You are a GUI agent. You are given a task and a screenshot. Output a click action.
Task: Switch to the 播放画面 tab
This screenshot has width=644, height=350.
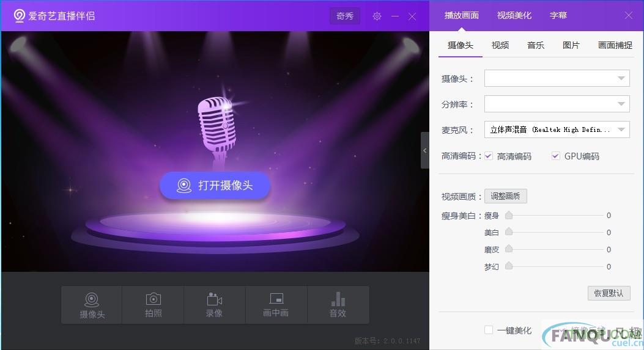pos(462,16)
